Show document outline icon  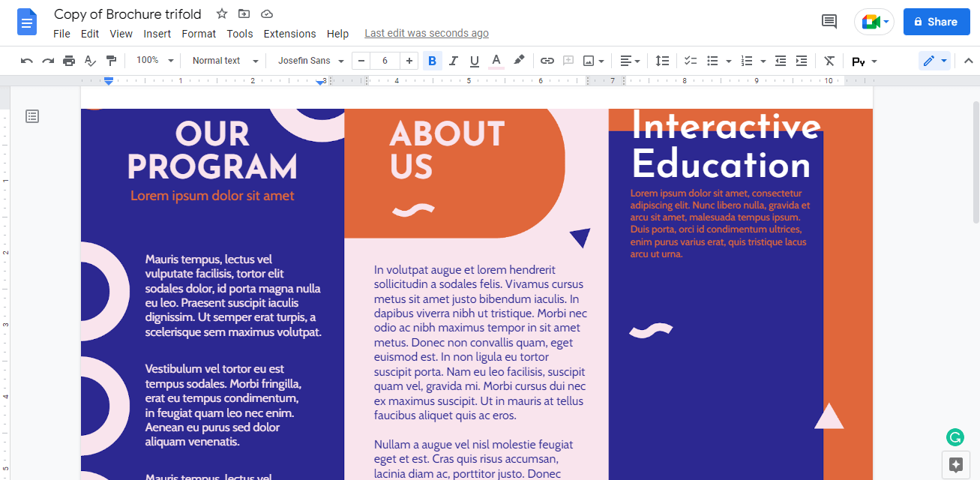(x=32, y=116)
